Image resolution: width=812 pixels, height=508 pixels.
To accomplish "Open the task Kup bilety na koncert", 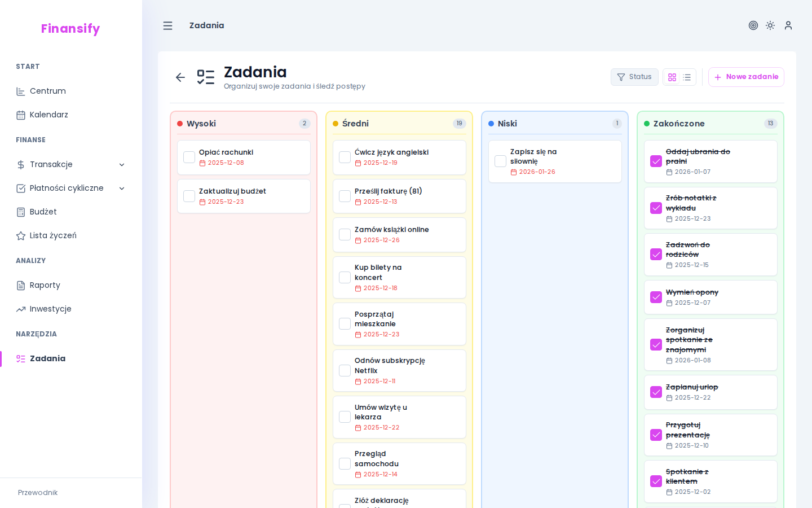I will [x=399, y=277].
